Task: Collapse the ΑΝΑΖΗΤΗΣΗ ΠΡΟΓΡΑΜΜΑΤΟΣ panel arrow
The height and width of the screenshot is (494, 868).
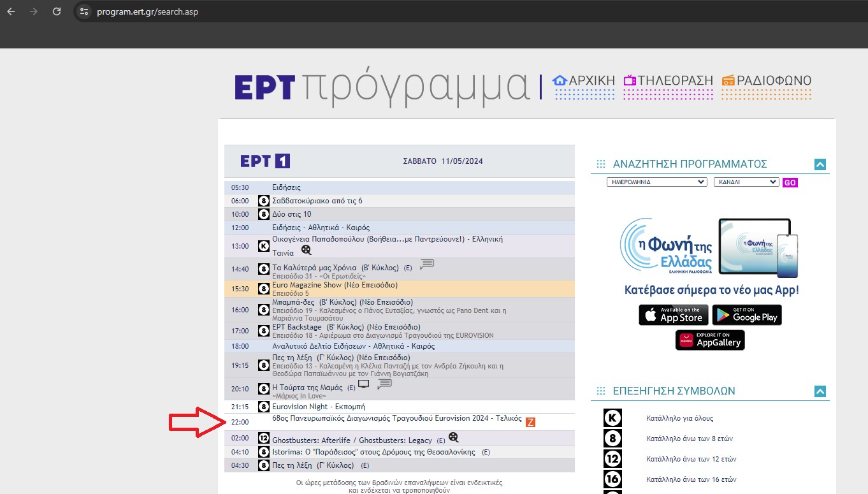Action: [x=820, y=164]
